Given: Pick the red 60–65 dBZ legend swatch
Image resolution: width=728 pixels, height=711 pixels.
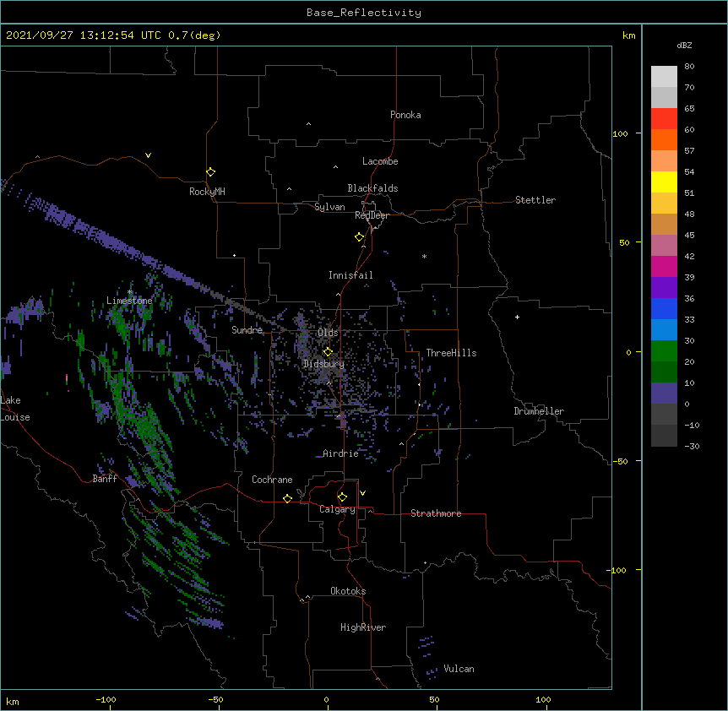Looking at the screenshot, I should tap(664, 119).
